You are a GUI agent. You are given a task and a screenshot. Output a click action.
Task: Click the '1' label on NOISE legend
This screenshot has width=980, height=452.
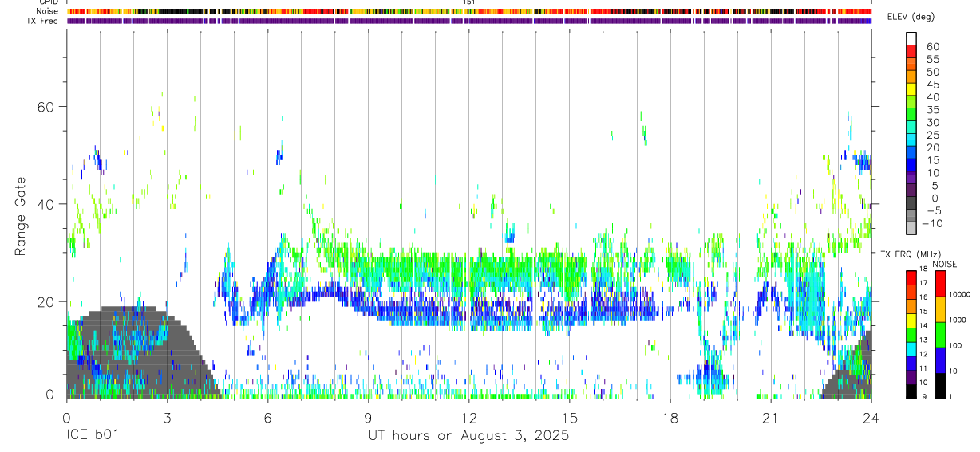(950, 396)
